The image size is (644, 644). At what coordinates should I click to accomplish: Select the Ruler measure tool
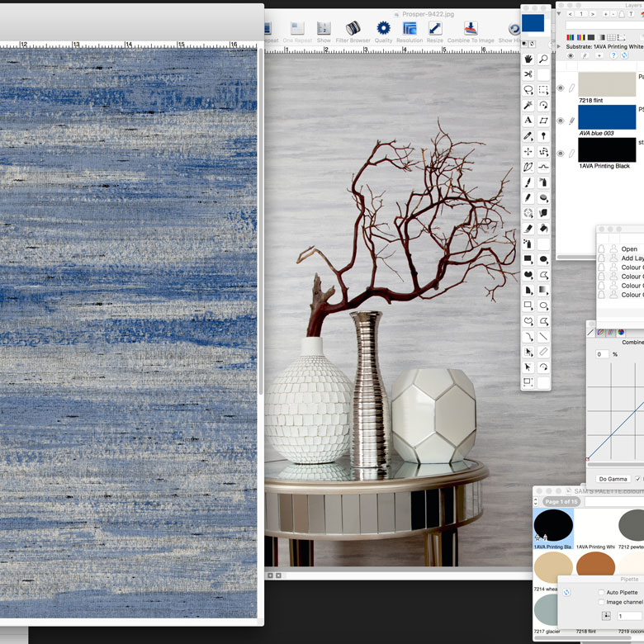pos(543,352)
